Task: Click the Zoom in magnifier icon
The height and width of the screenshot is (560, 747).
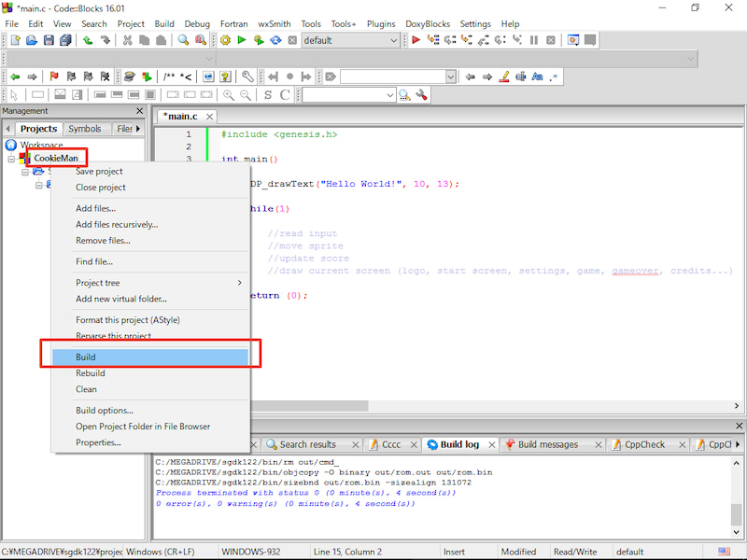Action: point(229,95)
